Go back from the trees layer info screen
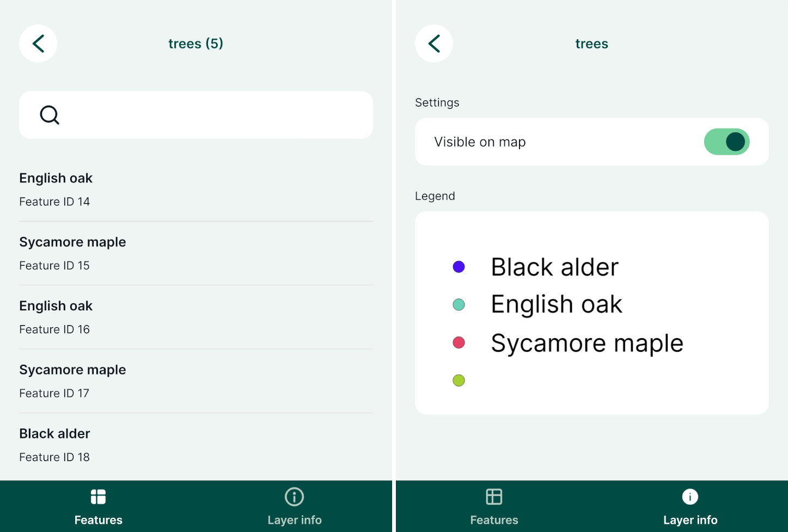The image size is (788, 532). [434, 44]
